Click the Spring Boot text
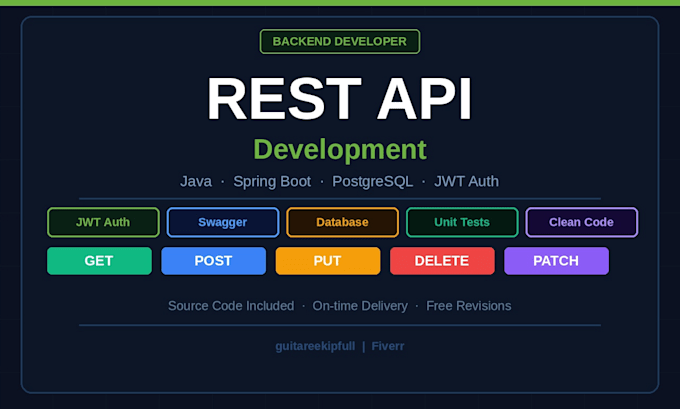680x409 pixels. pos(272,181)
